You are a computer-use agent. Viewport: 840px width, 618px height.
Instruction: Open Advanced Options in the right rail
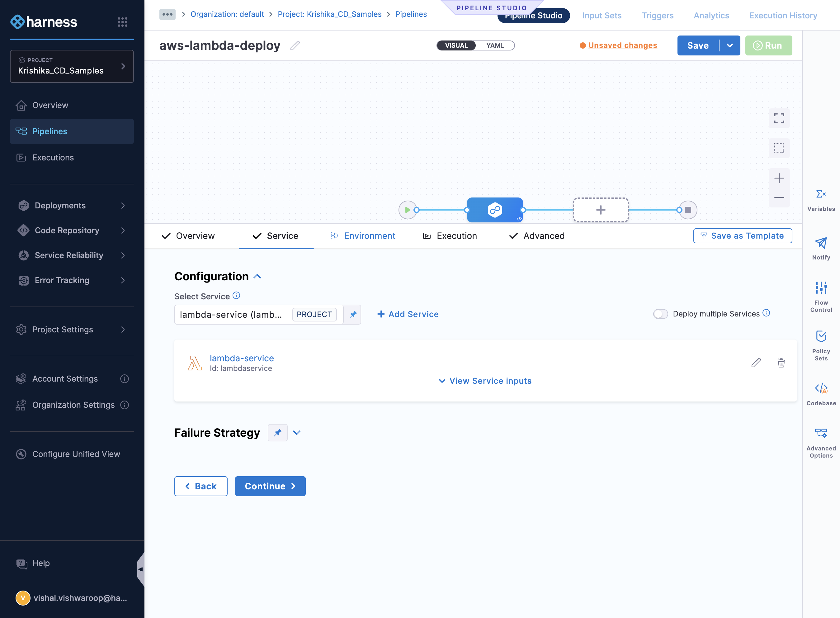pyautogui.click(x=821, y=443)
